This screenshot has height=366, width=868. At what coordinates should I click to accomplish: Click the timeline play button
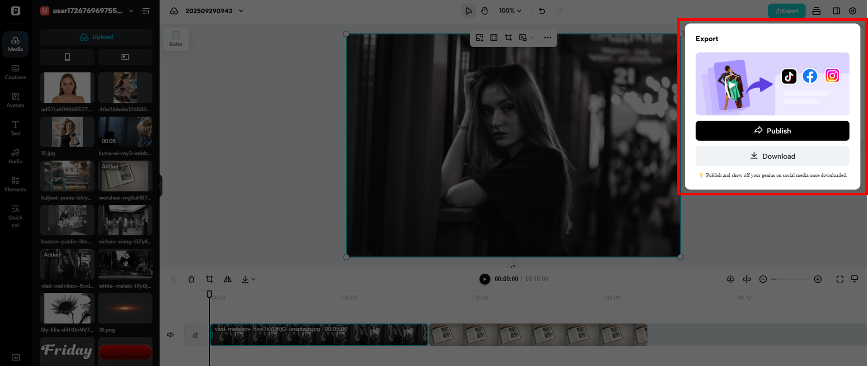(484, 279)
